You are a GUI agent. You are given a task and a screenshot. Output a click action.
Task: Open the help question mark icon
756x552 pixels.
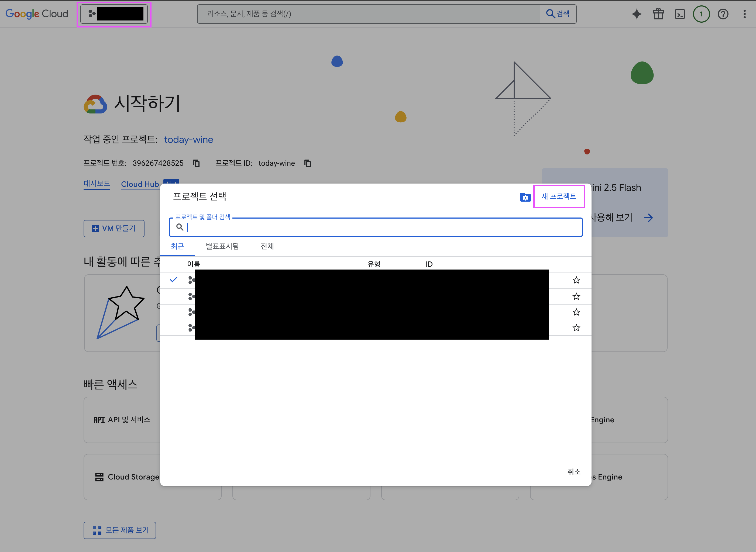(x=723, y=14)
